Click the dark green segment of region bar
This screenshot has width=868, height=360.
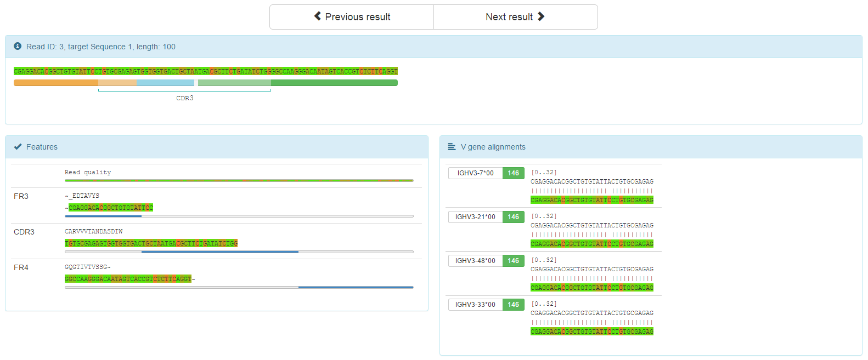pyautogui.click(x=334, y=83)
